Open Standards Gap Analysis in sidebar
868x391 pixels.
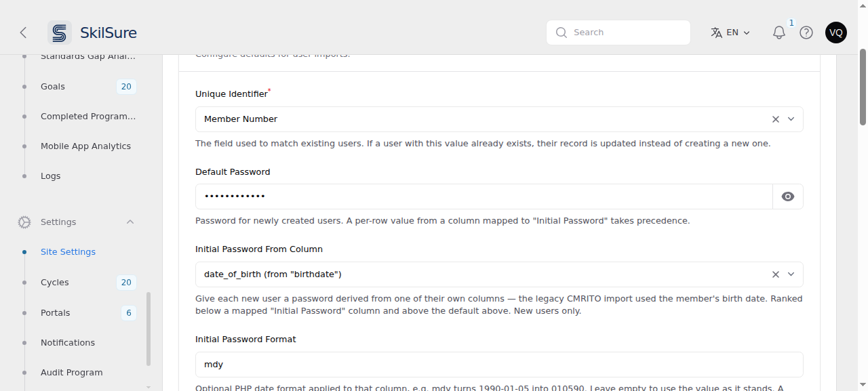[x=88, y=56]
